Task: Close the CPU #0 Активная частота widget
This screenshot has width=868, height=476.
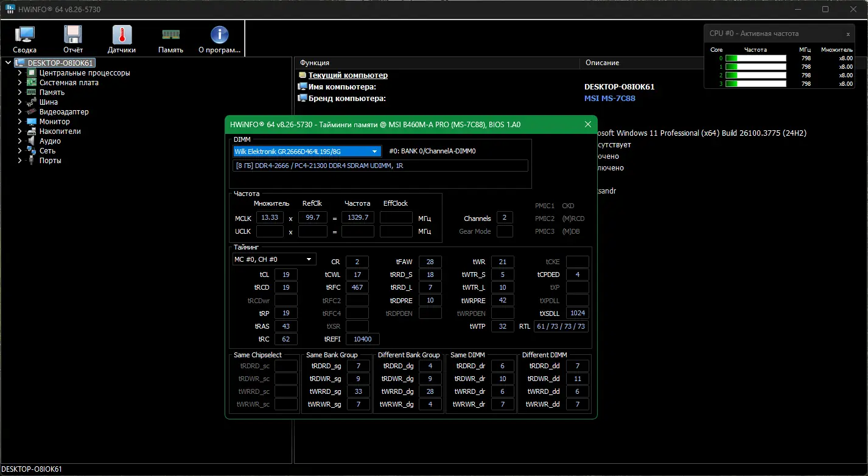Action: (x=848, y=34)
